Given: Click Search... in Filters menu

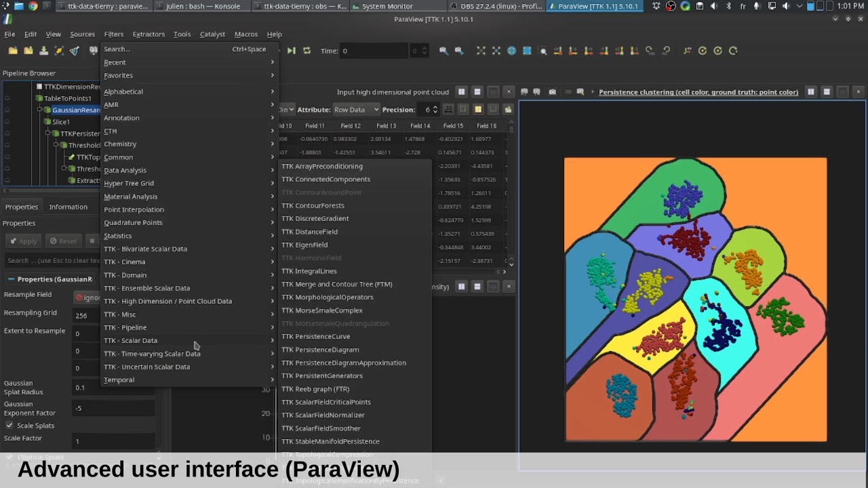Looking at the screenshot, I should pyautogui.click(x=189, y=49).
